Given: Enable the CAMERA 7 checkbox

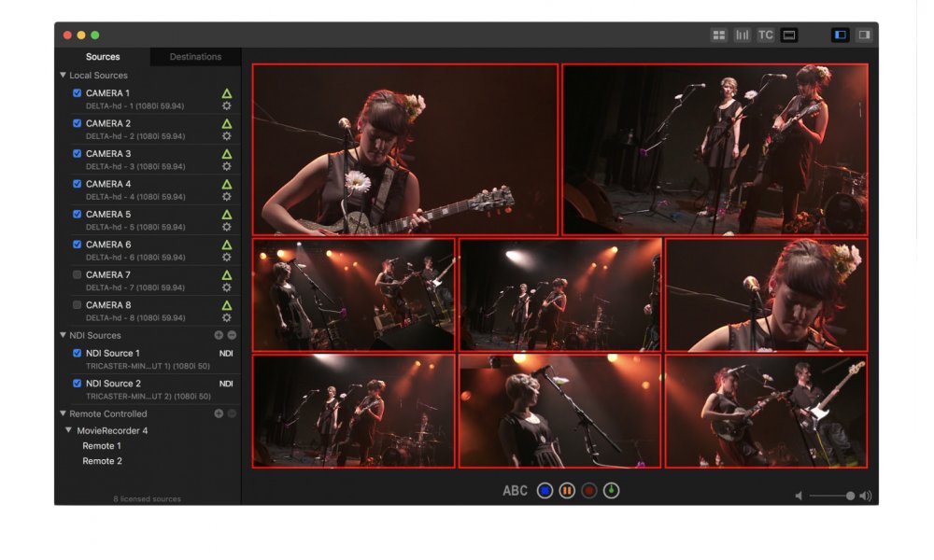Looking at the screenshot, I should click(78, 274).
